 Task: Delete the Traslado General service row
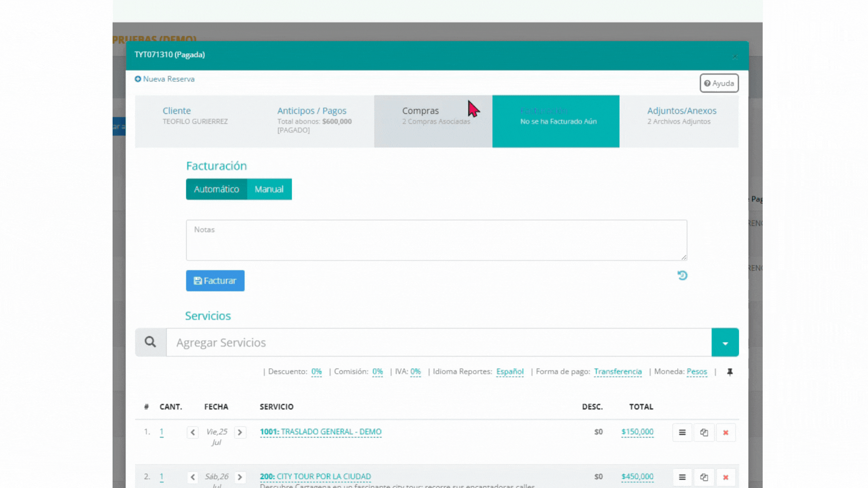726,432
